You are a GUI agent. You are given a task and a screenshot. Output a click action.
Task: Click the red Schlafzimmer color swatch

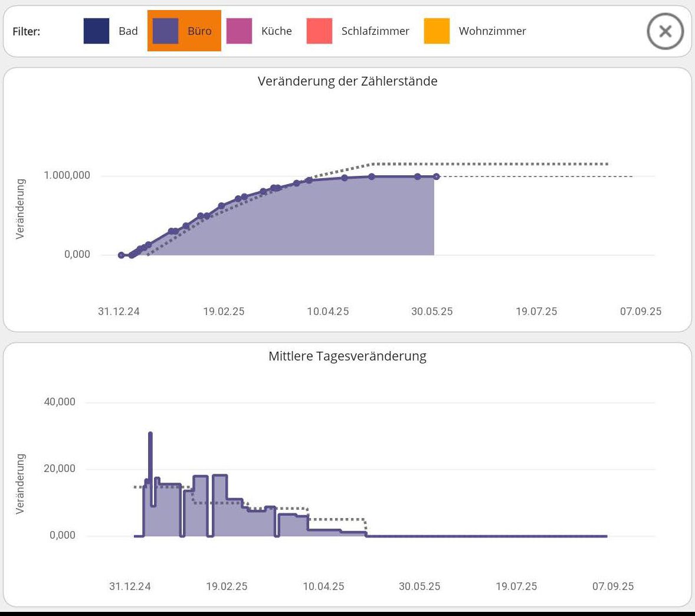(x=319, y=31)
